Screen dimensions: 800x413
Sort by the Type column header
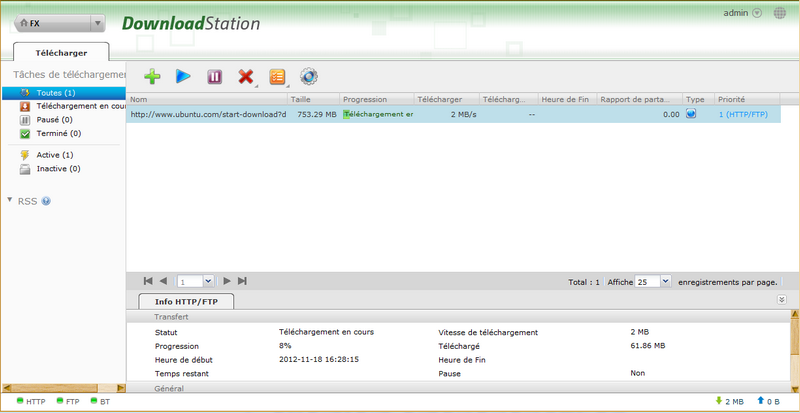[x=698, y=100]
